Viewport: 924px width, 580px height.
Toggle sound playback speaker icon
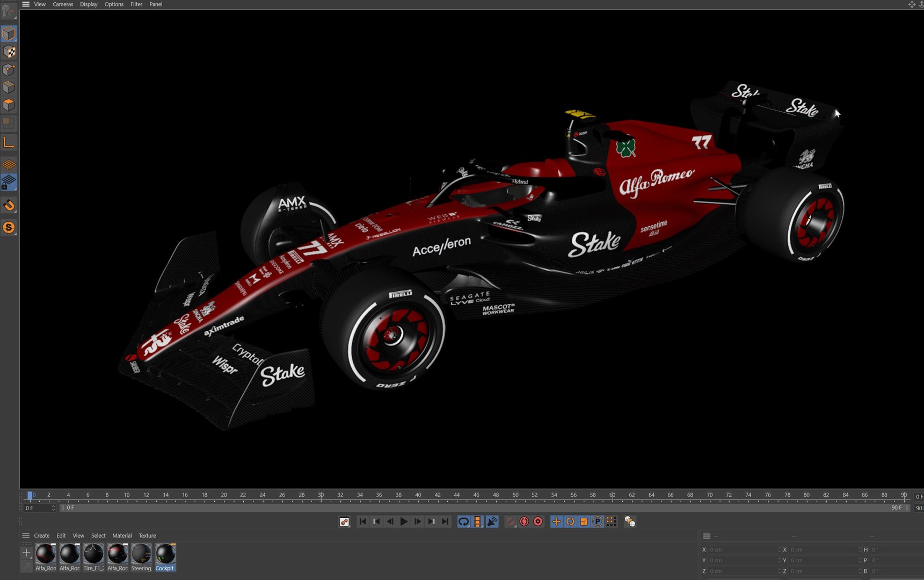(x=492, y=521)
